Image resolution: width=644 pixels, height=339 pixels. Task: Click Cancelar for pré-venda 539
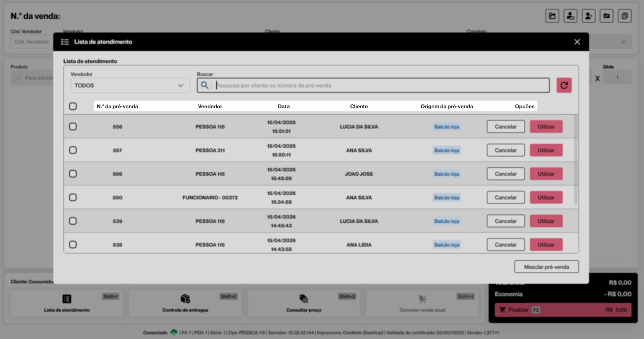pyautogui.click(x=505, y=221)
